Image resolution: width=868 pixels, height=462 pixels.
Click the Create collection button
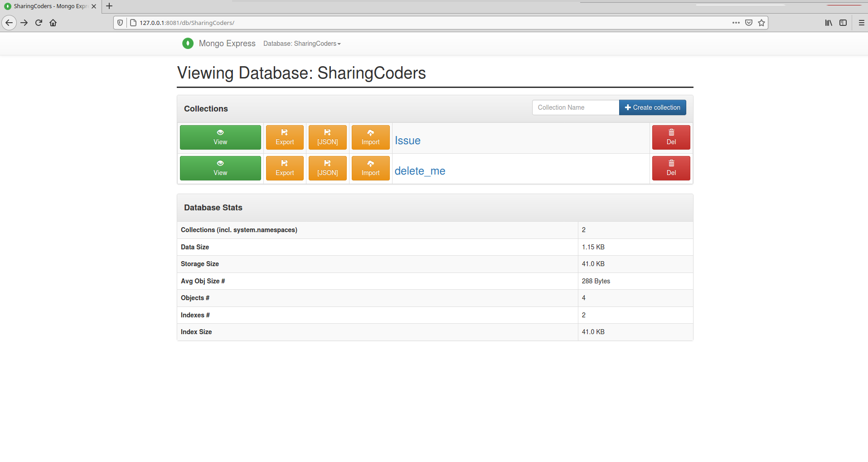pos(653,107)
